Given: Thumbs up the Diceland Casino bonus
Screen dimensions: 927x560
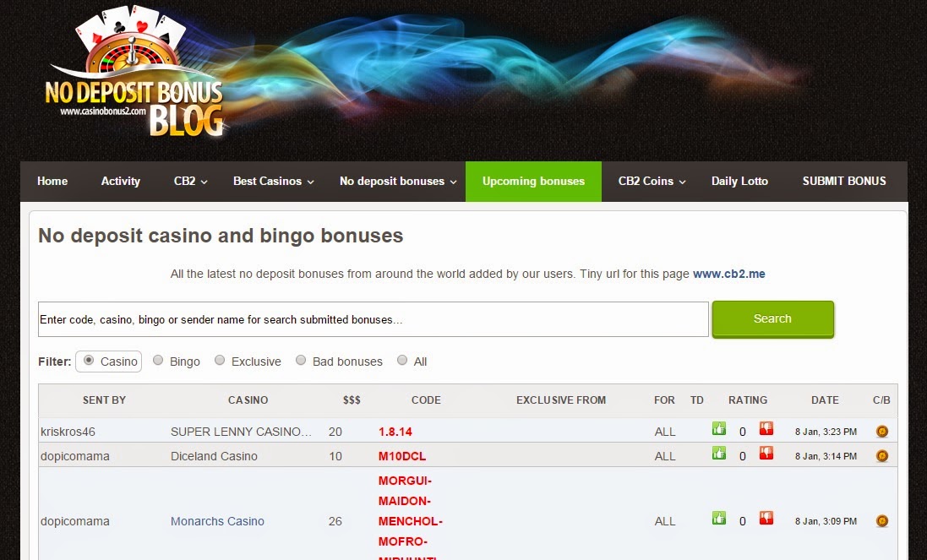Looking at the screenshot, I should click(x=719, y=453).
